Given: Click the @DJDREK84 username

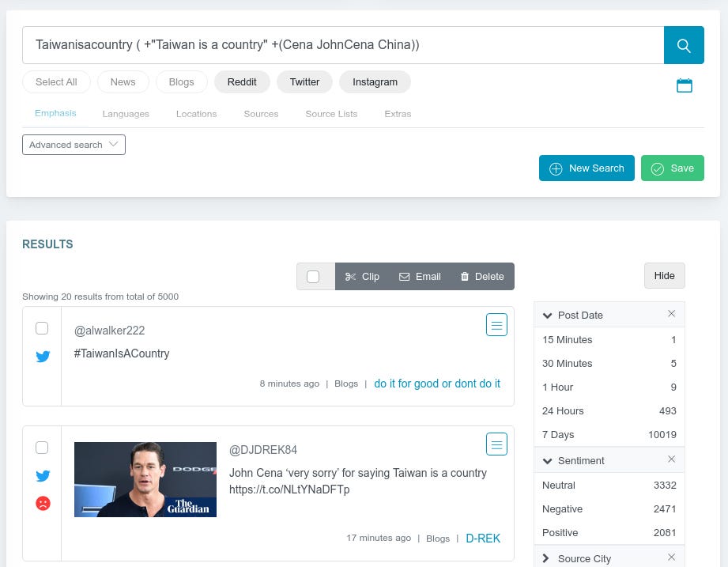Looking at the screenshot, I should point(263,450).
